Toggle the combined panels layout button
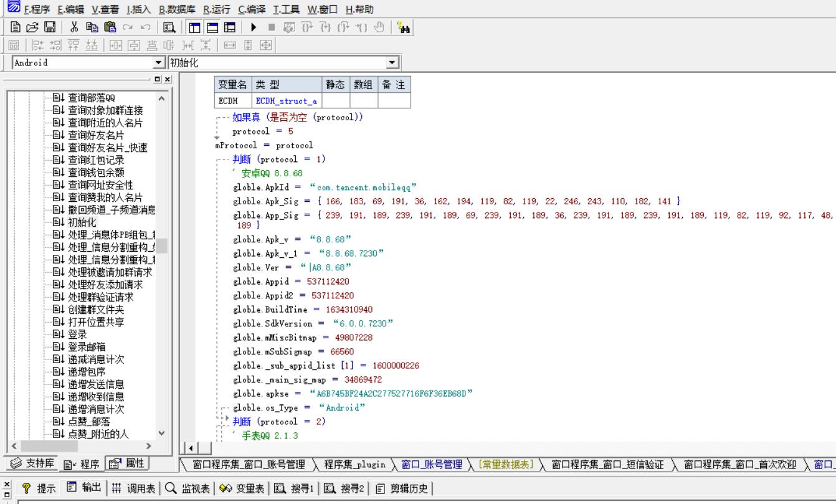The image size is (836, 504). click(x=230, y=27)
